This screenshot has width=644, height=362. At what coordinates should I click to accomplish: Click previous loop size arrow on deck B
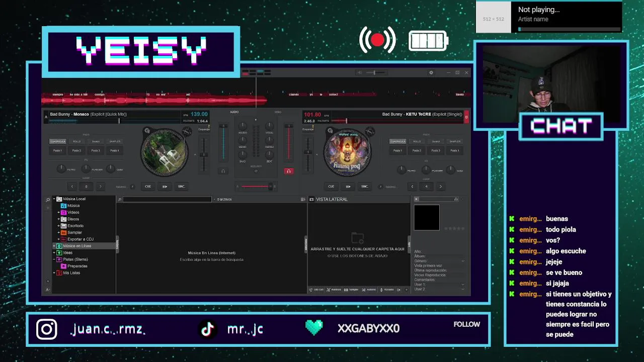point(412,187)
